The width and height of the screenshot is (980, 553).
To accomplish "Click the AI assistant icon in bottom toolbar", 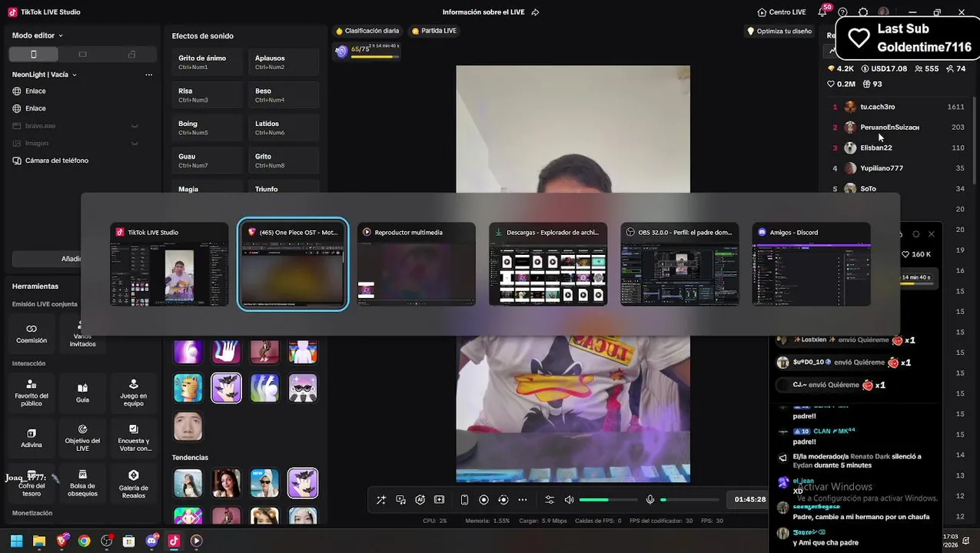I will click(x=420, y=499).
